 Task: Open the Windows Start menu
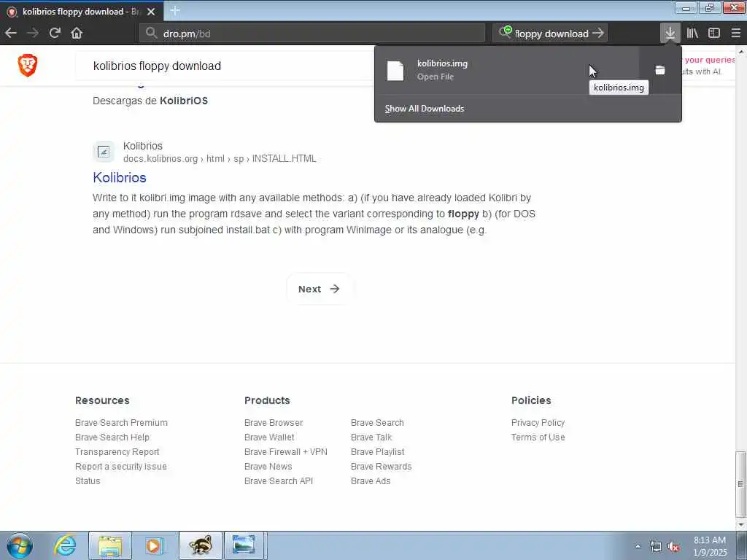pos(20,545)
